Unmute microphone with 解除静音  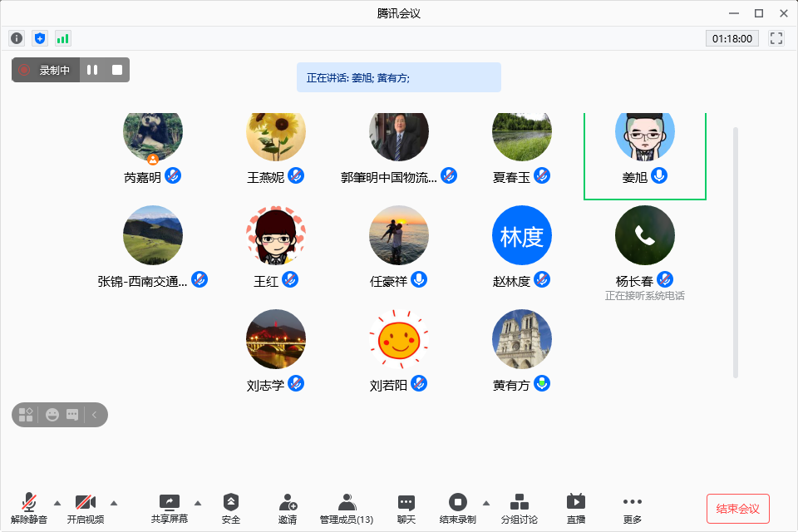(29, 507)
